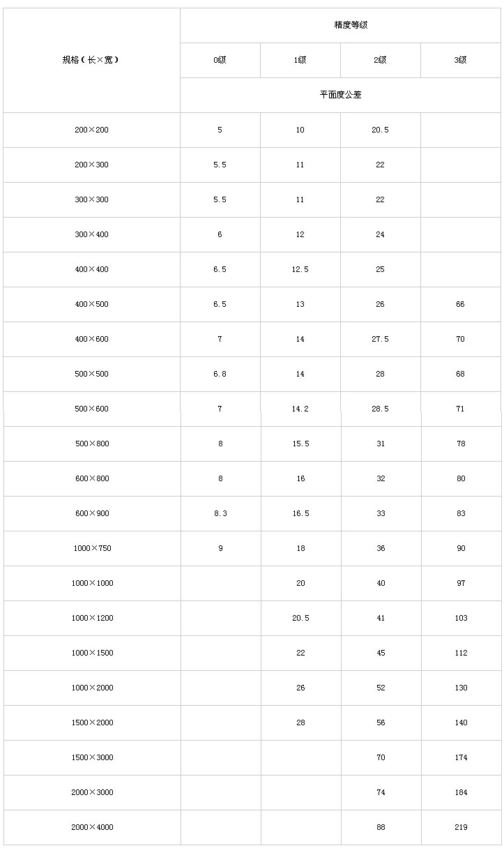504x855 pixels.
Task: Select the 8.3 value in row 600×900
Action: pyautogui.click(x=220, y=513)
